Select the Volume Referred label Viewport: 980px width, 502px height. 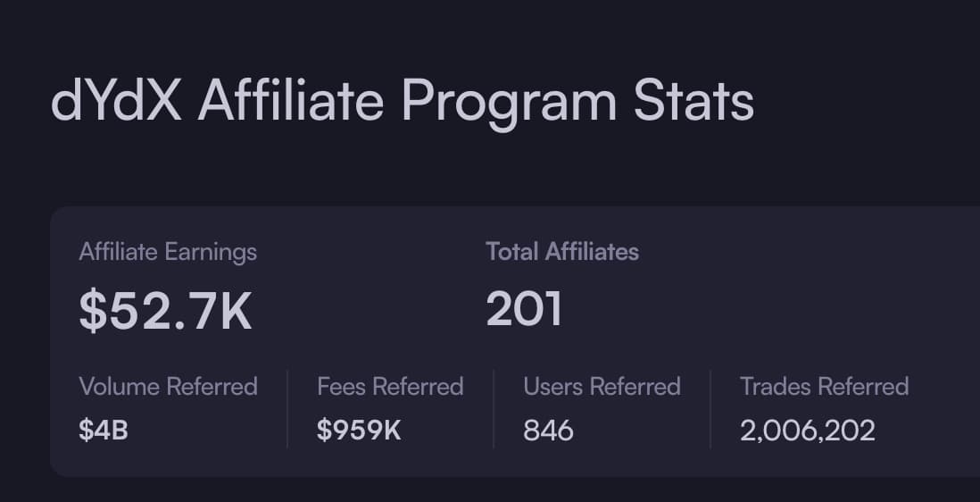click(168, 386)
